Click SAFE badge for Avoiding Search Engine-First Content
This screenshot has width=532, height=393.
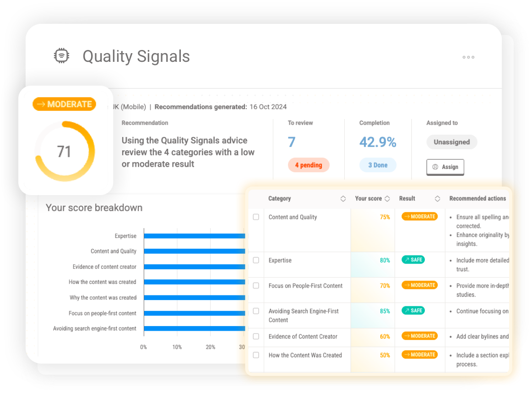(413, 310)
